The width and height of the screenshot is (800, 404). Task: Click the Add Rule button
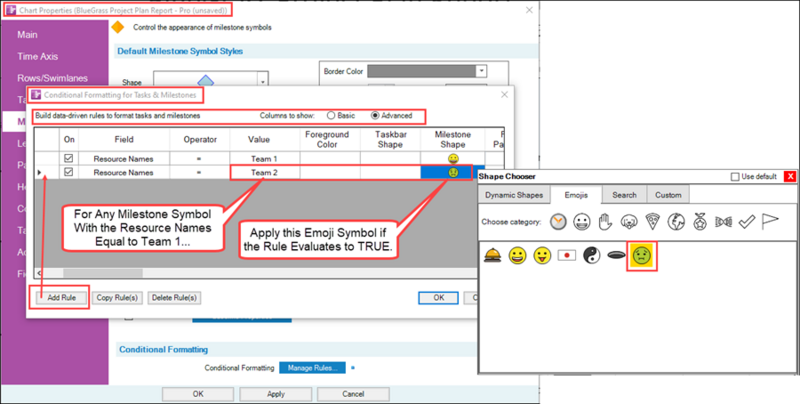point(62,298)
